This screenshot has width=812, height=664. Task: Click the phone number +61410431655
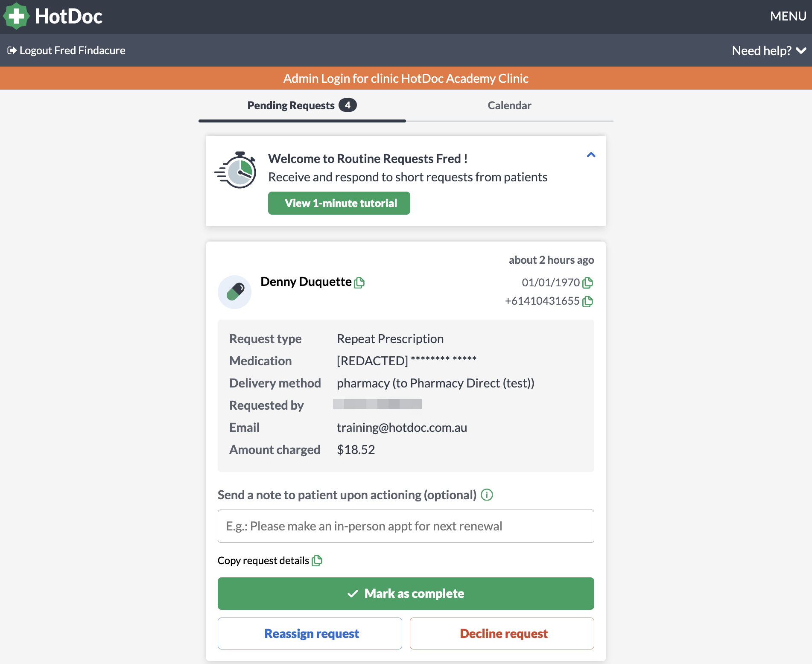(x=542, y=301)
